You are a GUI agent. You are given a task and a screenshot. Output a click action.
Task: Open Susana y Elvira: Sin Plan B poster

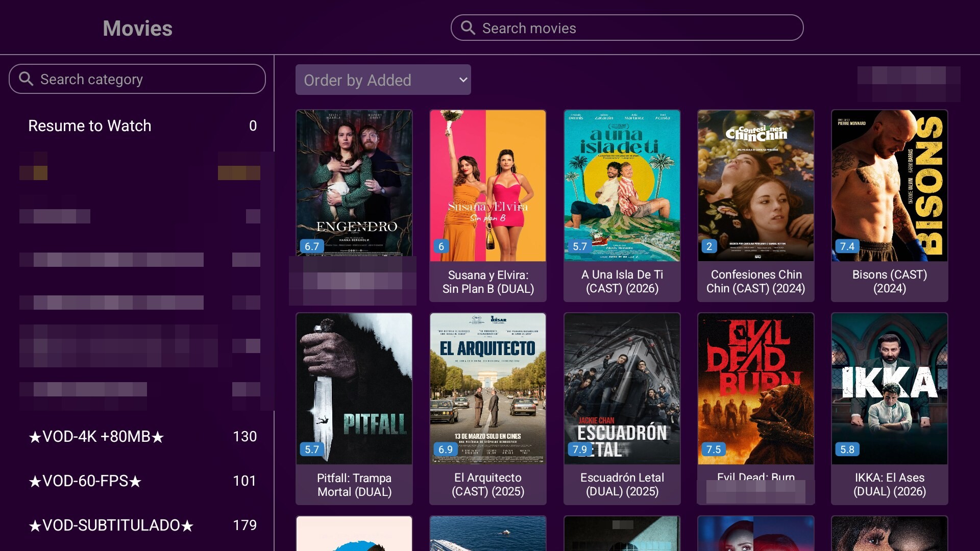point(488,186)
